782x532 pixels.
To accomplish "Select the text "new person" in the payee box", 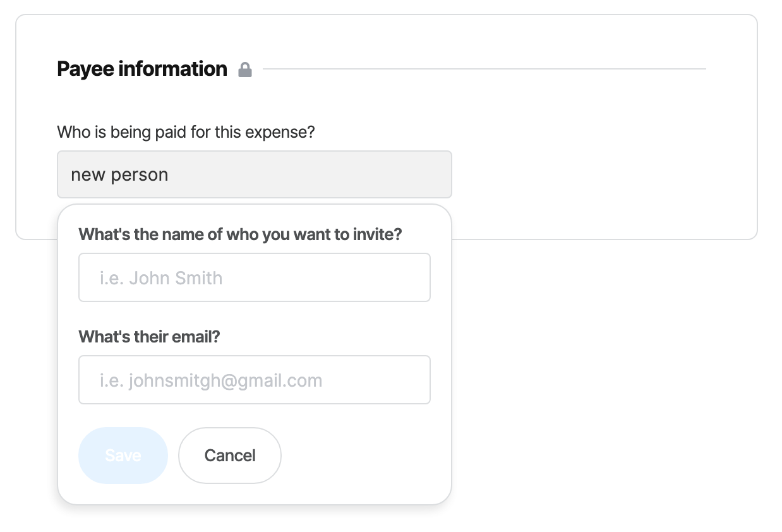I will (x=119, y=174).
